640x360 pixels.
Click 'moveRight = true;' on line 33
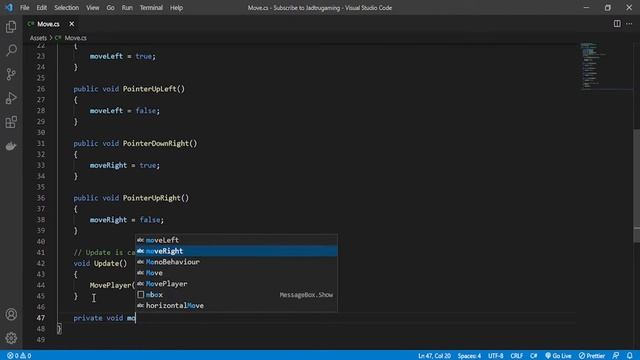tap(125, 165)
